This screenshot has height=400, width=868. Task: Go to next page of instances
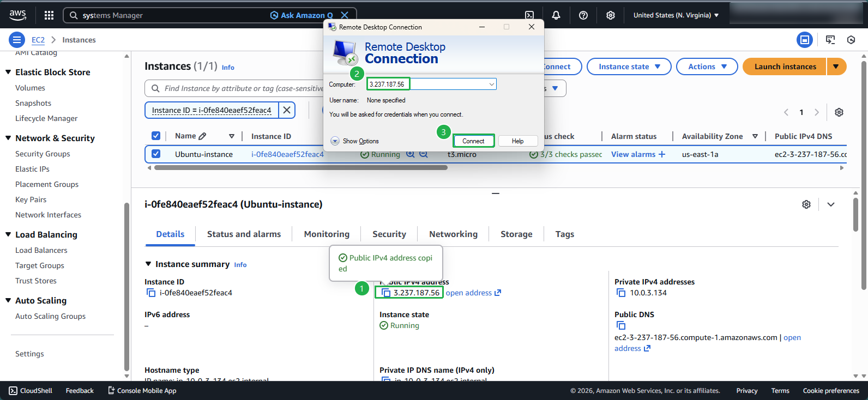(x=817, y=112)
